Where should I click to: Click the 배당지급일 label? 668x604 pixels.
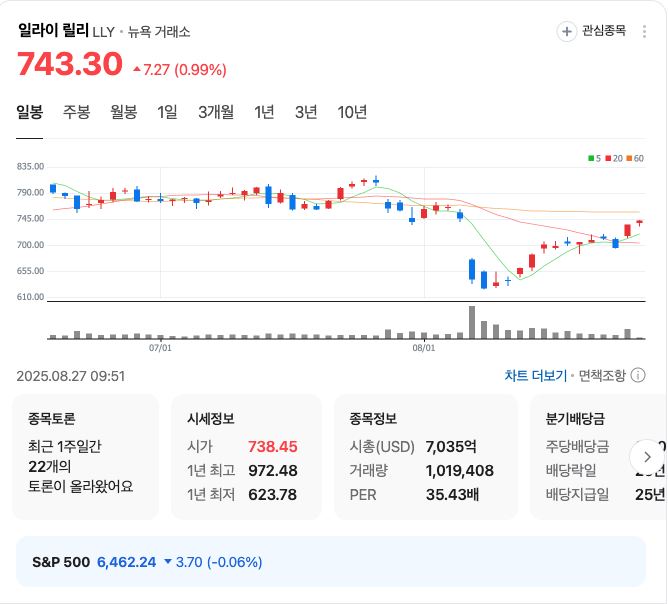pos(577,495)
